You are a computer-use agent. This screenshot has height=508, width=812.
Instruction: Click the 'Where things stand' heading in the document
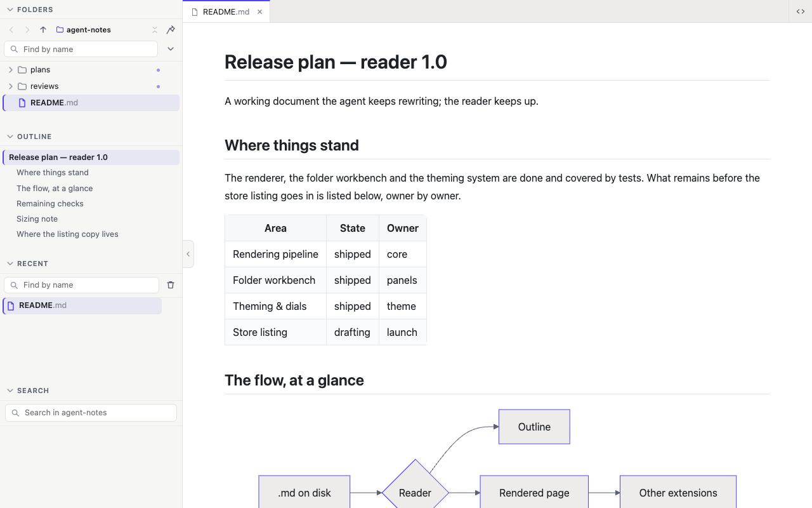[292, 145]
